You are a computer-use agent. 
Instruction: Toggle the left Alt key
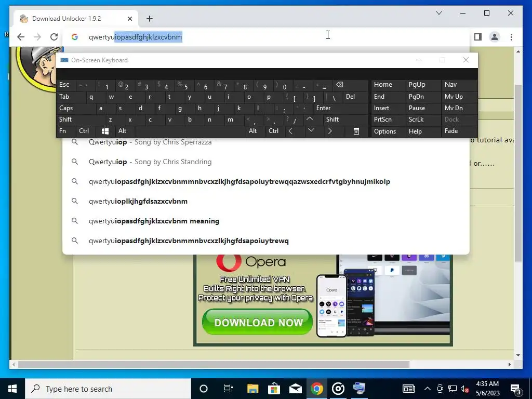click(125, 131)
